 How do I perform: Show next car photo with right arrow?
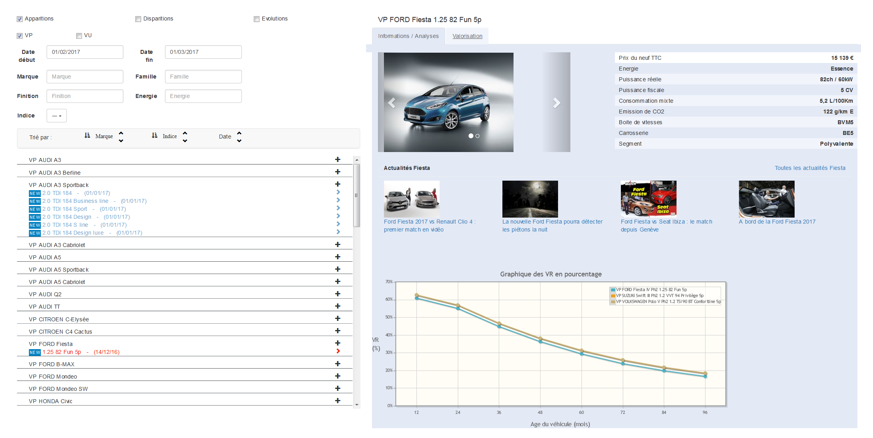[x=556, y=103]
